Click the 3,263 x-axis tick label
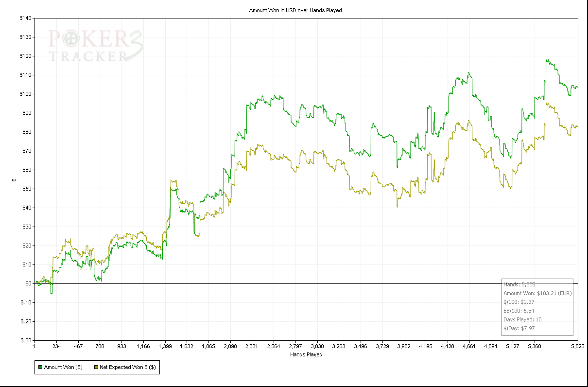The width and height of the screenshot is (588, 387). [x=339, y=347]
